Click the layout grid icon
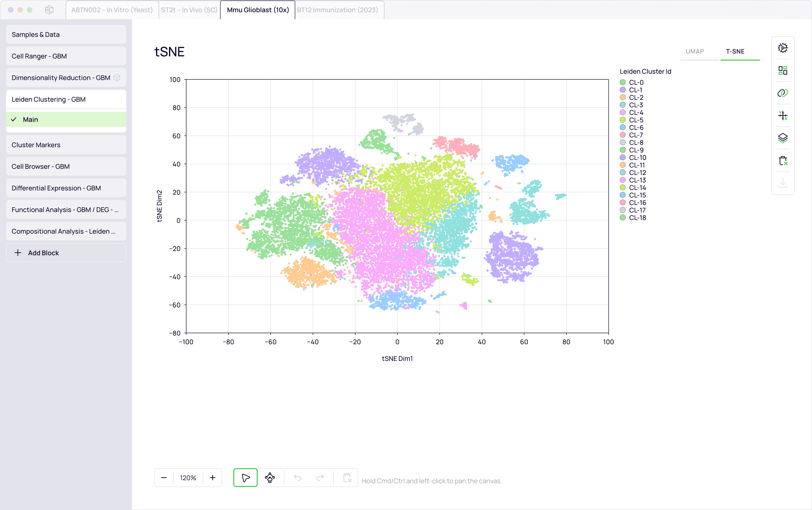This screenshot has width=812, height=510. 783,70
